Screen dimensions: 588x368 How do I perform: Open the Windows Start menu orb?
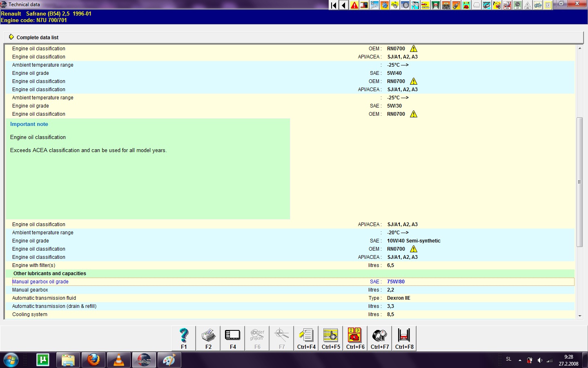tap(11, 360)
